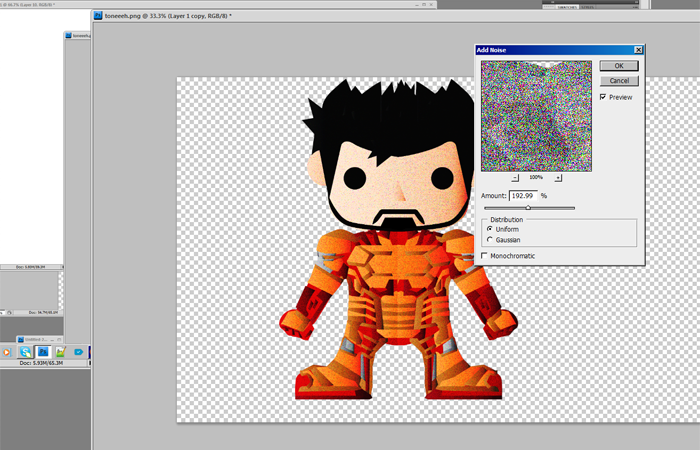Viewport: 700px width, 450px height.
Task: Click the noise preview thumbnail
Action: (536, 116)
